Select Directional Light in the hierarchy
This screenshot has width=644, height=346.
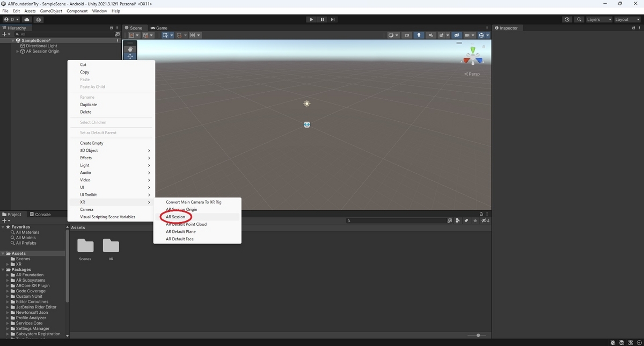click(41, 46)
